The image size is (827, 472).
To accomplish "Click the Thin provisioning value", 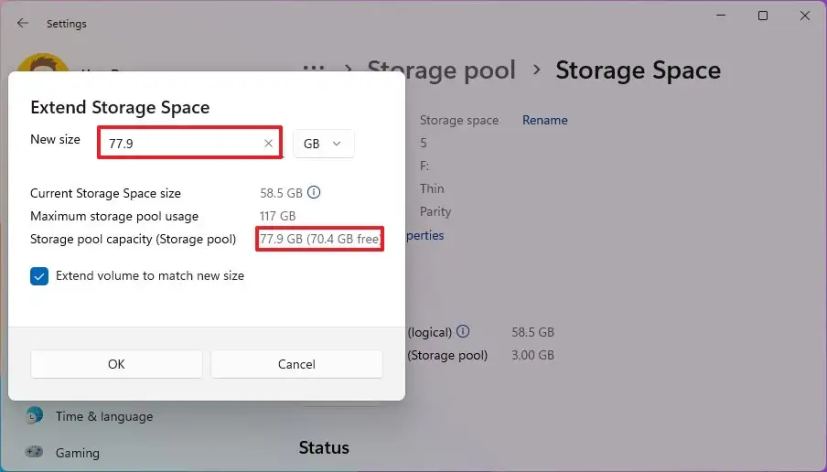I will click(432, 188).
